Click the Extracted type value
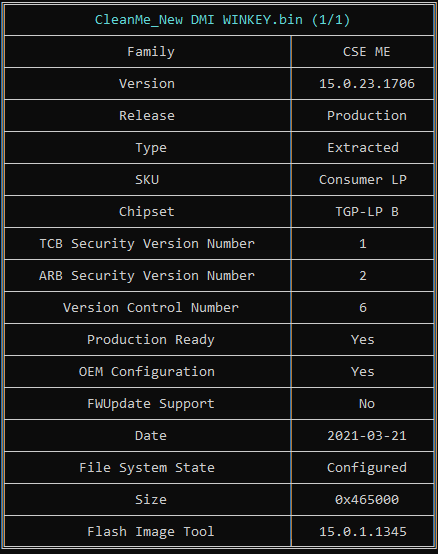Screen dimensions: 438x554 pyautogui.click(x=363, y=148)
